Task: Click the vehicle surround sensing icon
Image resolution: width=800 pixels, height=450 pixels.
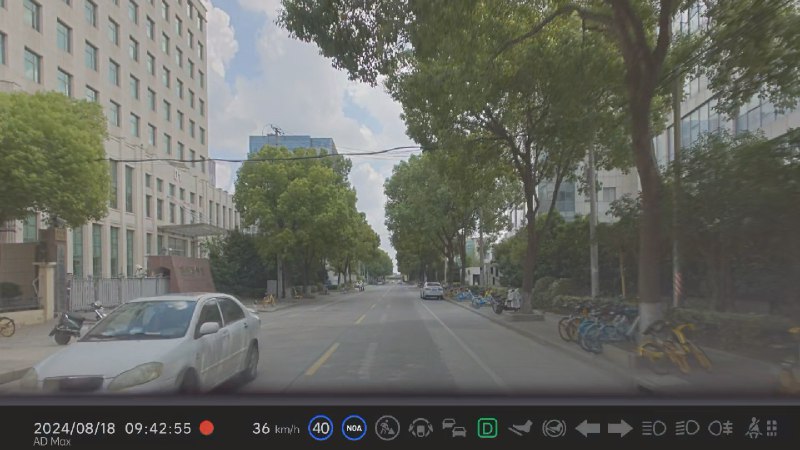Action: coord(420,428)
